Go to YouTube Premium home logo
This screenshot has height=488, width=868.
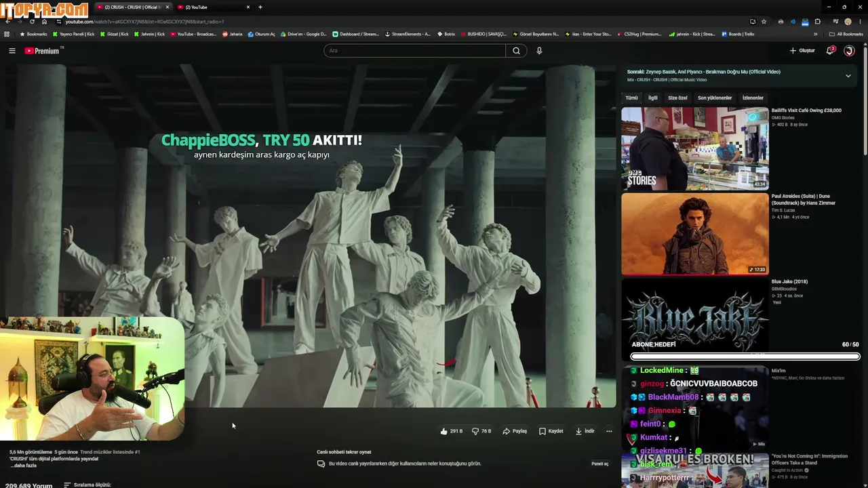(x=42, y=51)
